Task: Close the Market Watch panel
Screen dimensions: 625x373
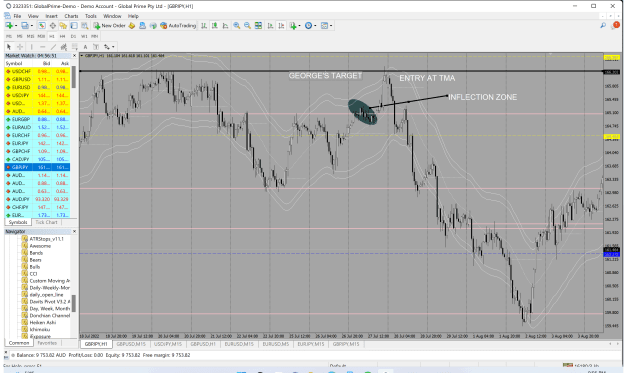Action: (x=74, y=56)
